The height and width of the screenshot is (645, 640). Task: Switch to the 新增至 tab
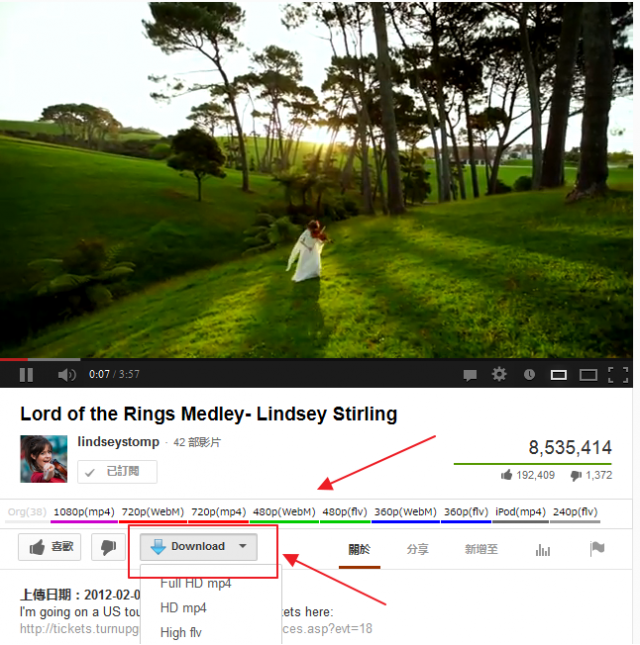tap(481, 549)
